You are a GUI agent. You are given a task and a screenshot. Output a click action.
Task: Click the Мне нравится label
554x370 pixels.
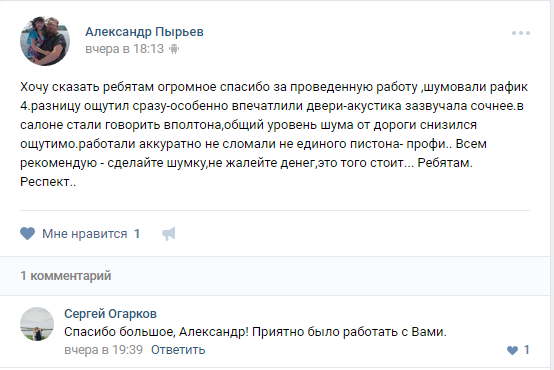click(84, 234)
